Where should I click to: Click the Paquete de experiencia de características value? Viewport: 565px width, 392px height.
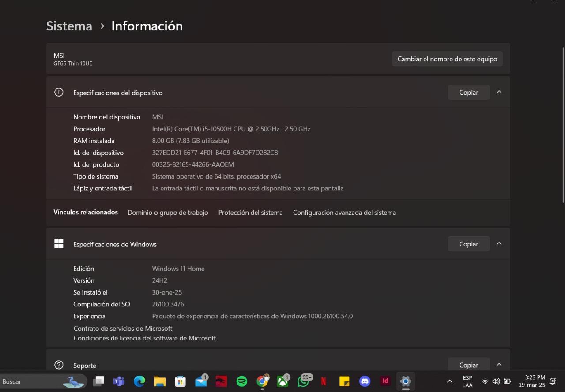coord(252,316)
